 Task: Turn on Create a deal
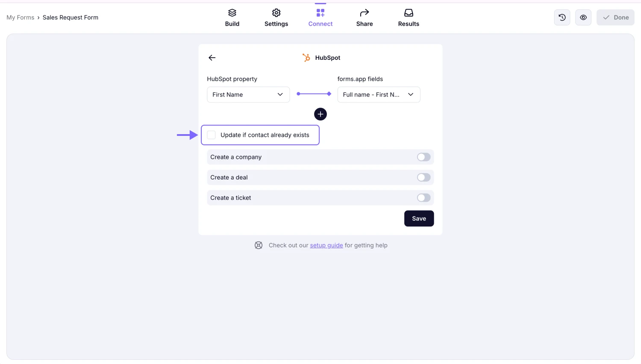(423, 177)
